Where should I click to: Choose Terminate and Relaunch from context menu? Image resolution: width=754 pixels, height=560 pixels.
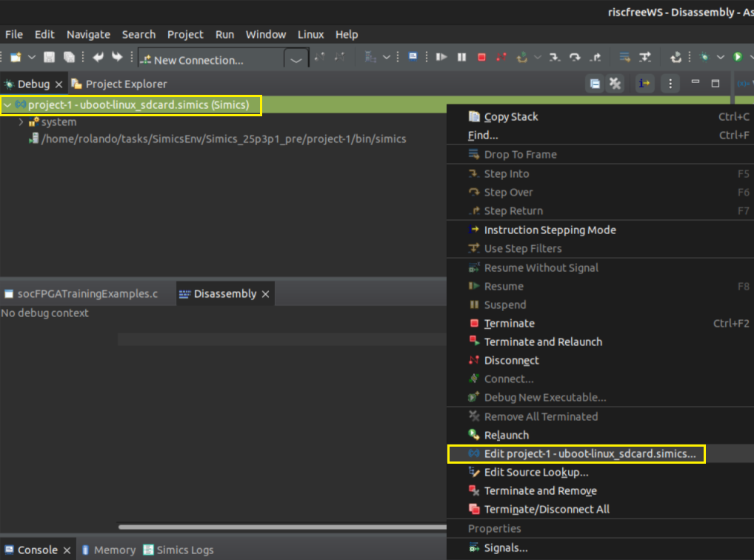pos(542,341)
